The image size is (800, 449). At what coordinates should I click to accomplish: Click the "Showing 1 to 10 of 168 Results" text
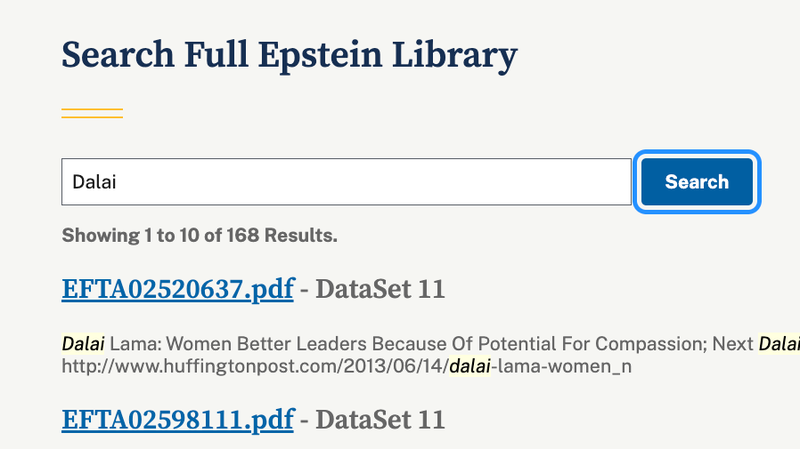click(x=199, y=236)
